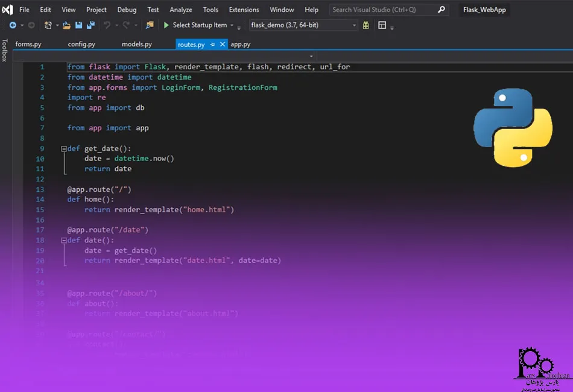Click the New Project toolbar icon
The height and width of the screenshot is (392, 573).
point(48,25)
